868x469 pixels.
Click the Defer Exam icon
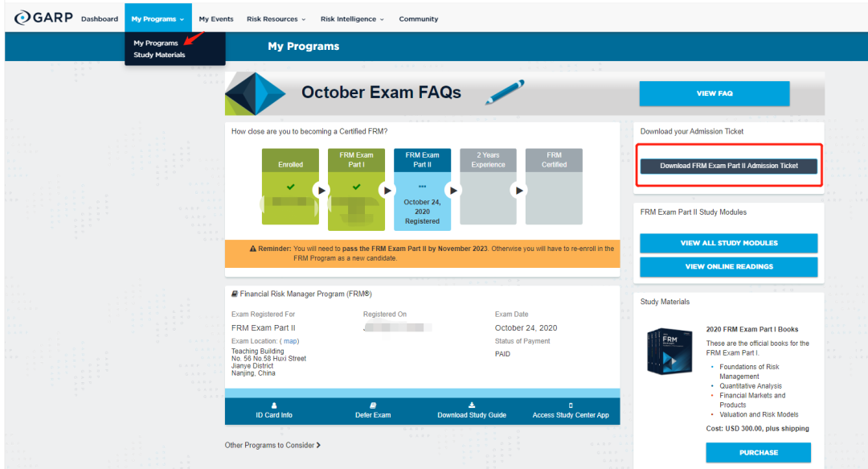[x=373, y=405]
